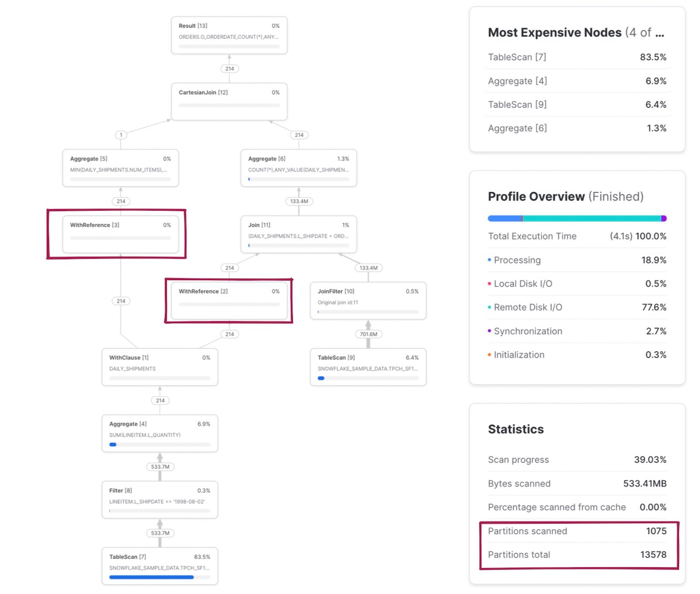This screenshot has height=594, width=700.
Task: Click the Aggregate [5] node in the graph
Action: tap(120, 168)
